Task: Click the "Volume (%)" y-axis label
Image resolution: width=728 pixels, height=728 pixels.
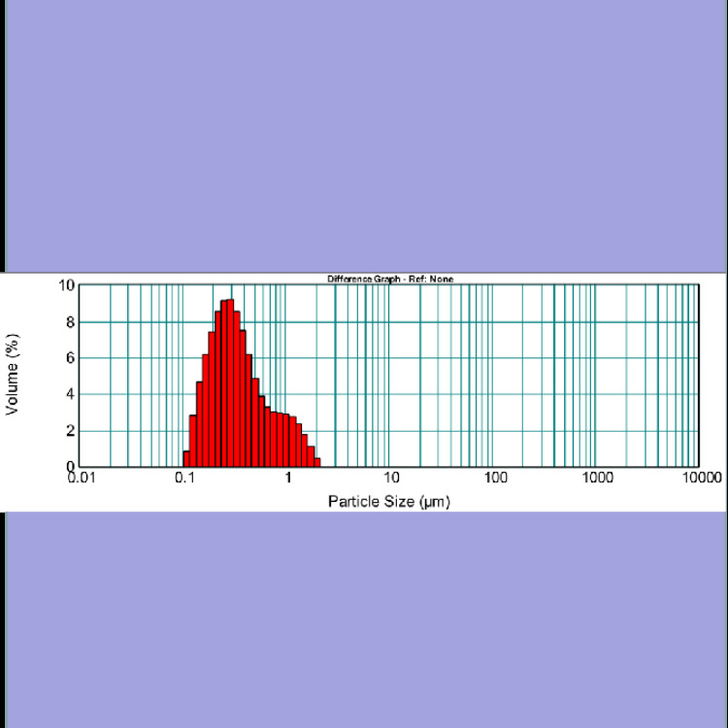Action: pos(13,376)
